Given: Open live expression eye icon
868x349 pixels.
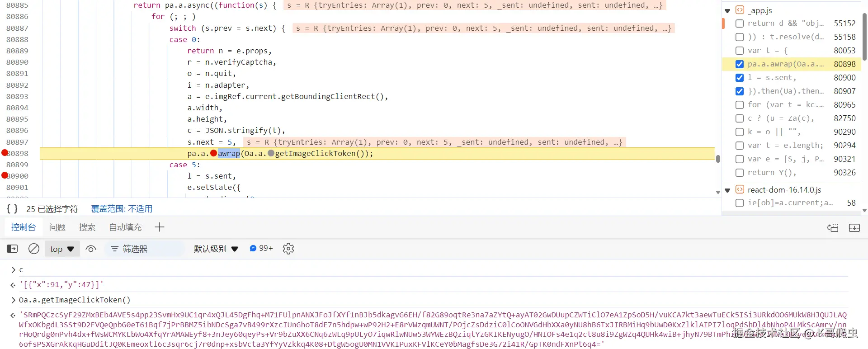Looking at the screenshot, I should pyautogui.click(x=91, y=249).
